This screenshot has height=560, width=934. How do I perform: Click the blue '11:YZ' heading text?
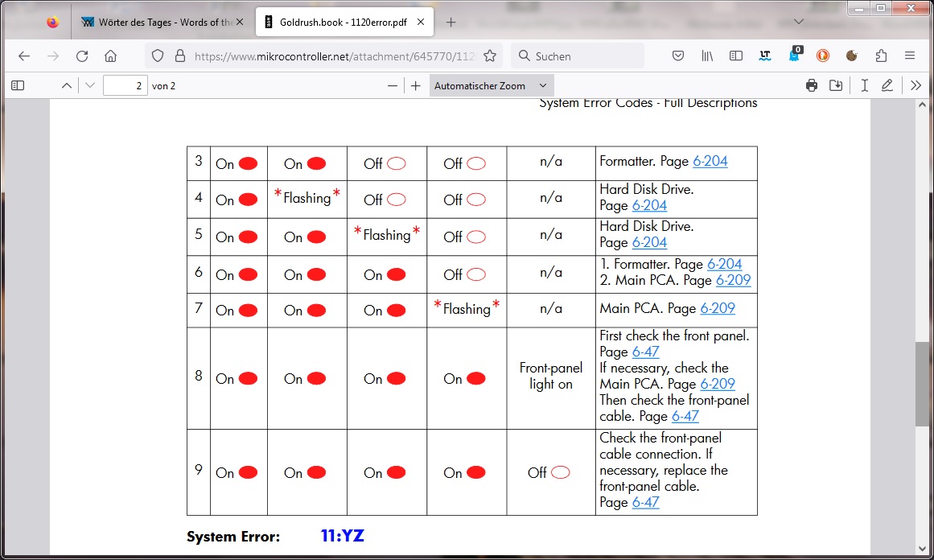(x=343, y=536)
